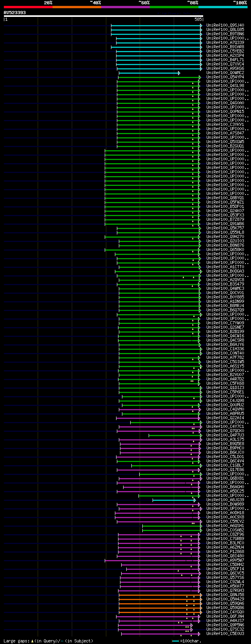Click the white query sequence bar

coord(103,16)
